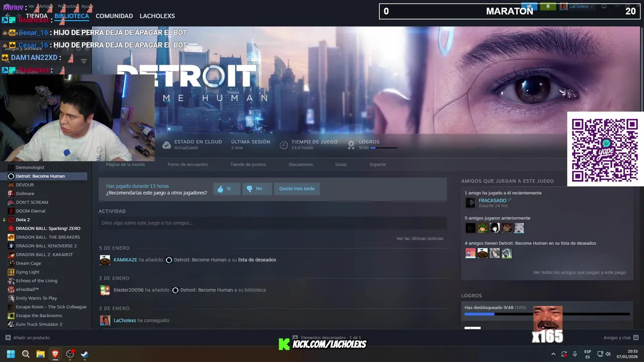Open Euro Truck Simulator 2 icon
This screenshot has height=362, width=644.
[11, 324]
